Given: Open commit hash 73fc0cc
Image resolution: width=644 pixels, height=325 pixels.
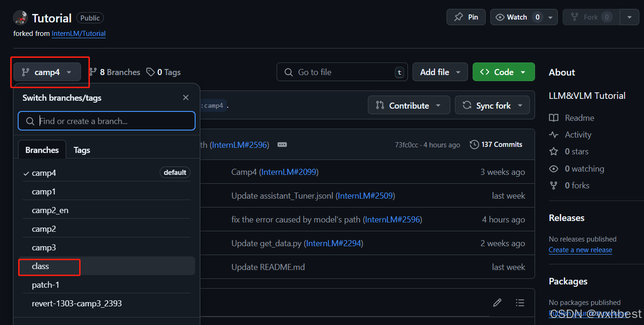Looking at the screenshot, I should (x=406, y=145).
